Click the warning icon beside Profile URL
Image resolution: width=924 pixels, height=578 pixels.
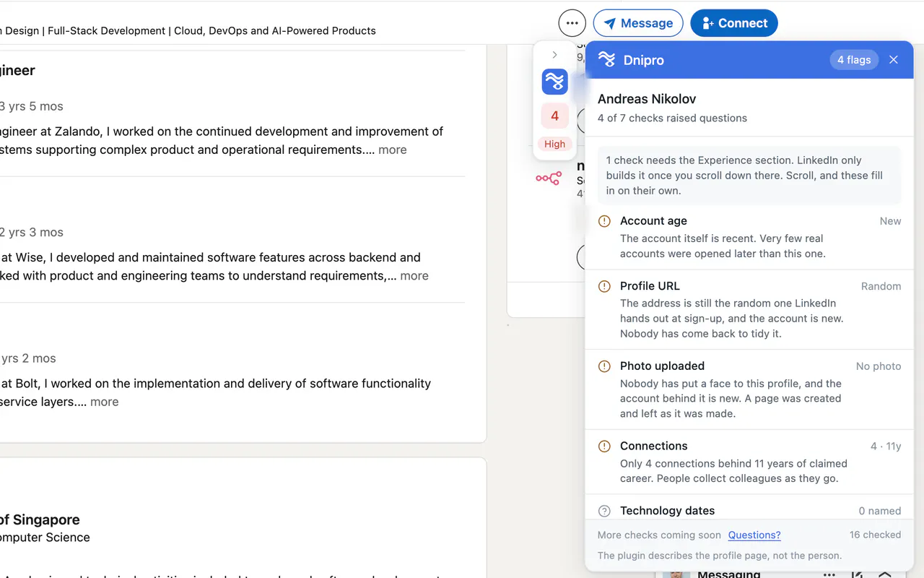pyautogui.click(x=605, y=286)
